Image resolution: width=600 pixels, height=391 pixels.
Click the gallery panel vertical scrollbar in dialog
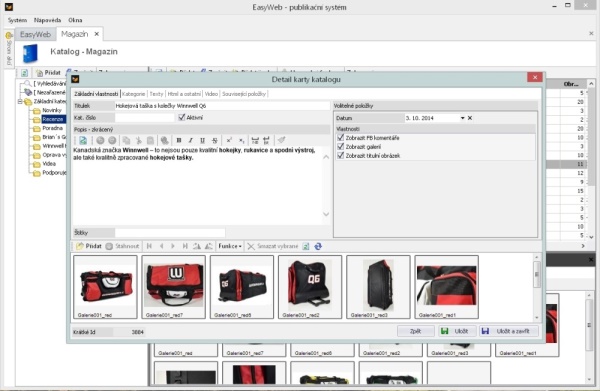coord(536,287)
